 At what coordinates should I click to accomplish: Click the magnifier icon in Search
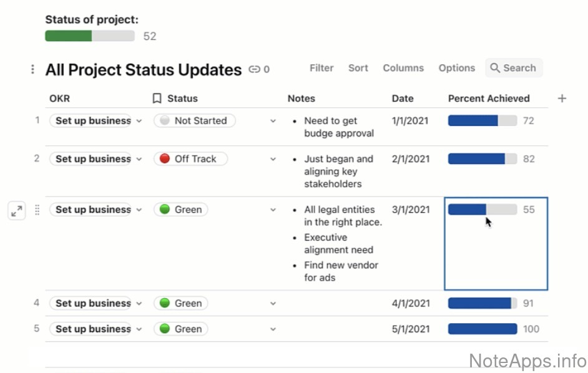coord(495,68)
